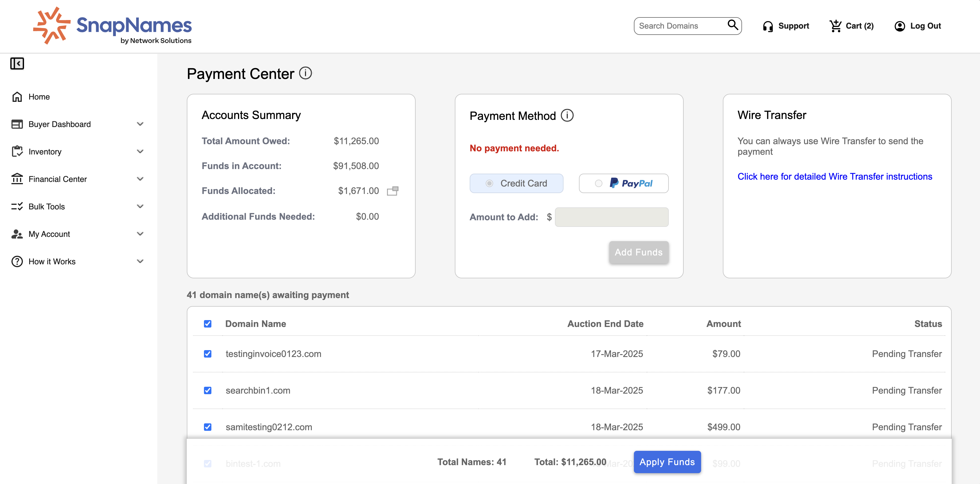Viewport: 980px width, 484px height.
Task: Click the Support headset icon
Action: coord(768,26)
